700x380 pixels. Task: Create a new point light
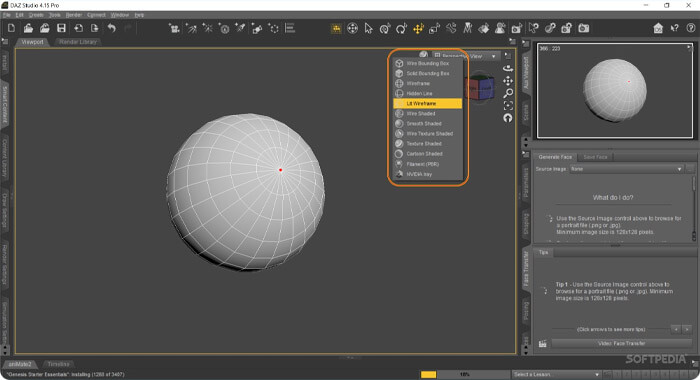coord(208,29)
